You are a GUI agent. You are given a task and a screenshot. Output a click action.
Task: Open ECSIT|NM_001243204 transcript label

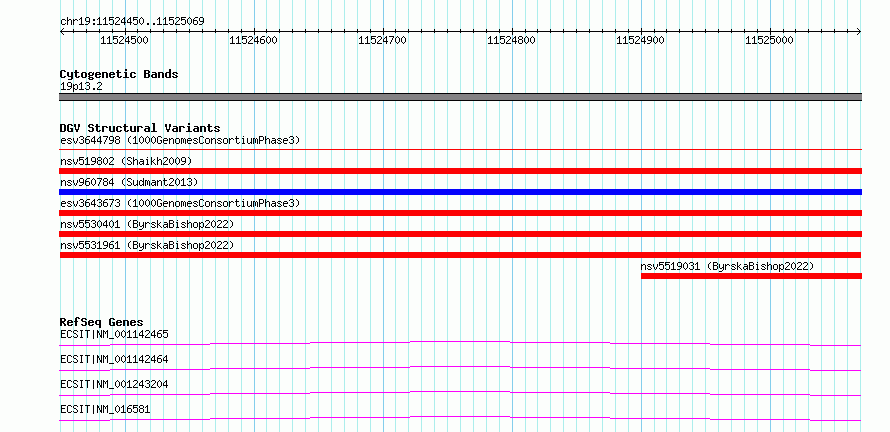[x=114, y=384]
